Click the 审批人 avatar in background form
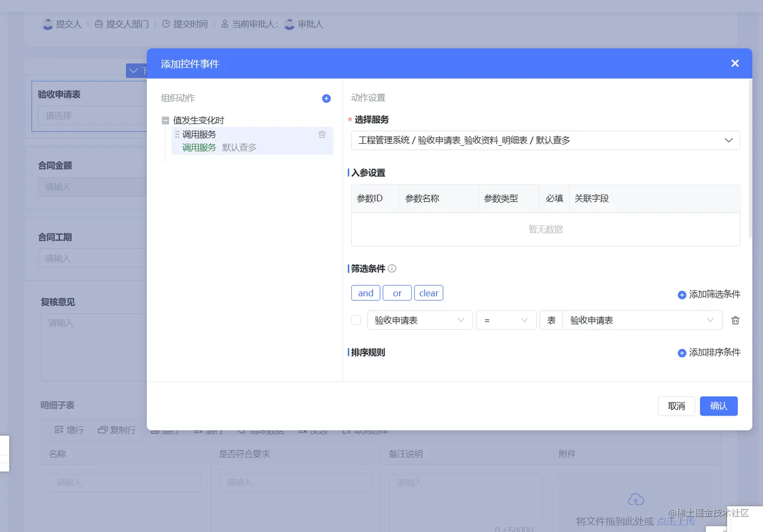This screenshot has width=763, height=532. pyautogui.click(x=290, y=24)
